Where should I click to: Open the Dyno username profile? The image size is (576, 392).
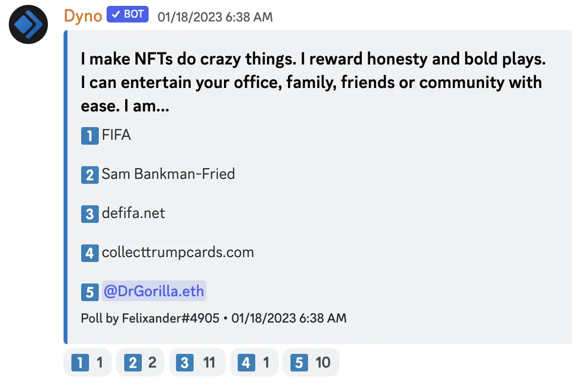[83, 16]
